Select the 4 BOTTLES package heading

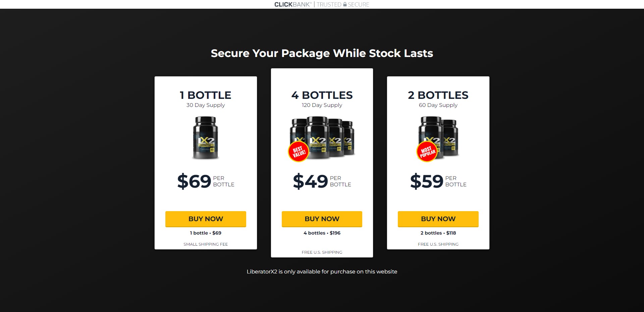[x=322, y=95]
